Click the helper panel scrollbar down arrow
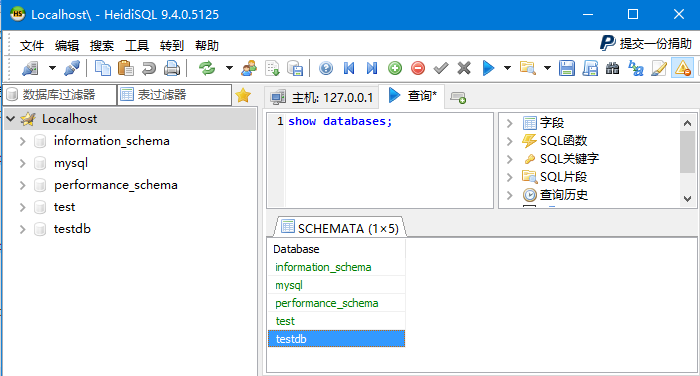Image resolution: width=700 pixels, height=376 pixels. [687, 199]
